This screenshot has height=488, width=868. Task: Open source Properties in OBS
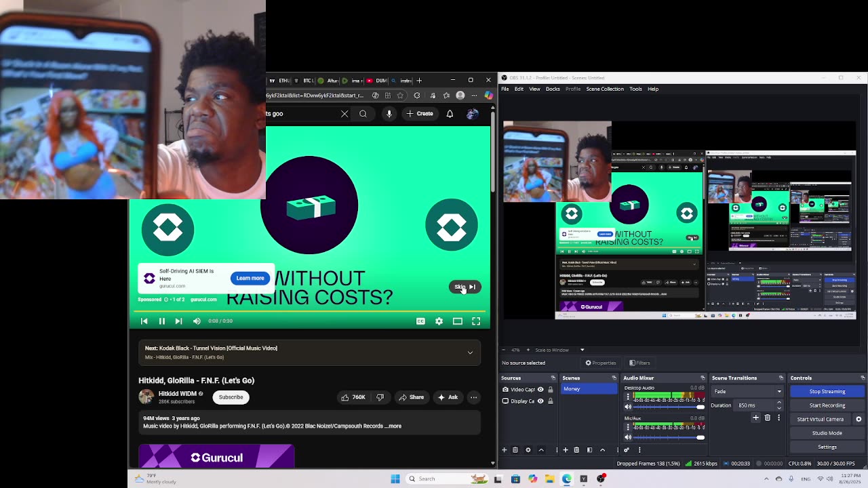pos(601,363)
